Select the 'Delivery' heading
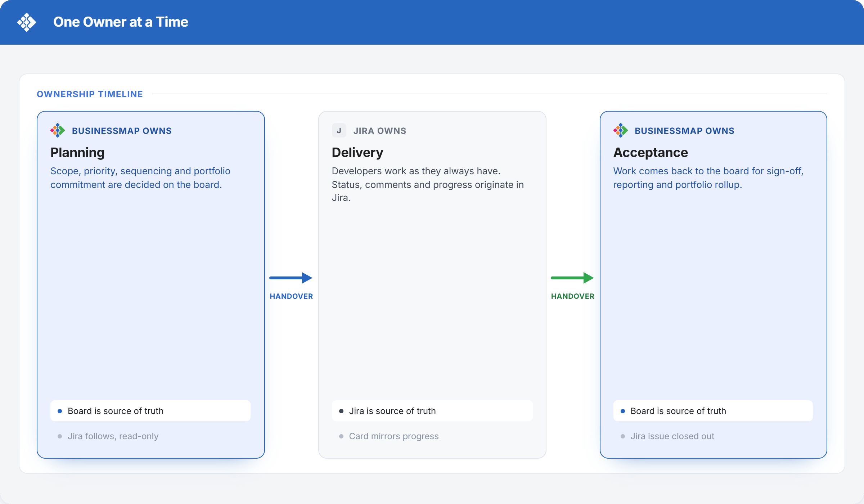Viewport: 864px width, 504px height. tap(357, 152)
